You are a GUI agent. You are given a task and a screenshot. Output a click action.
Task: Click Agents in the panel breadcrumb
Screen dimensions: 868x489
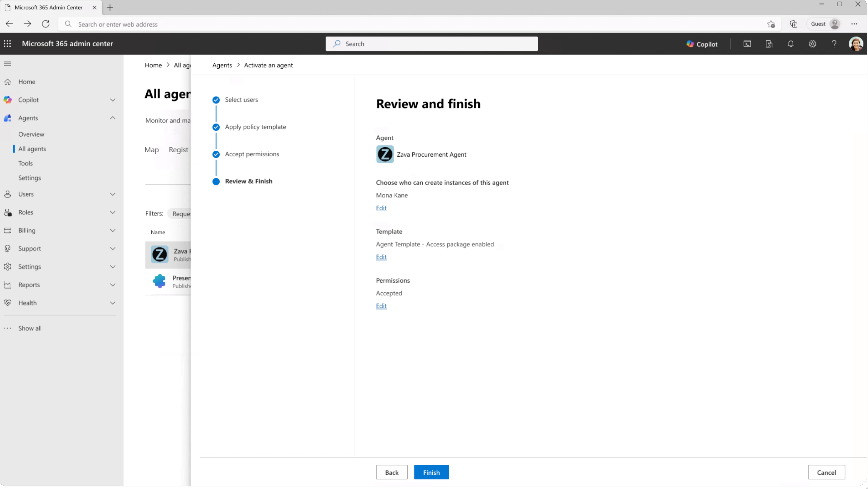(x=222, y=65)
